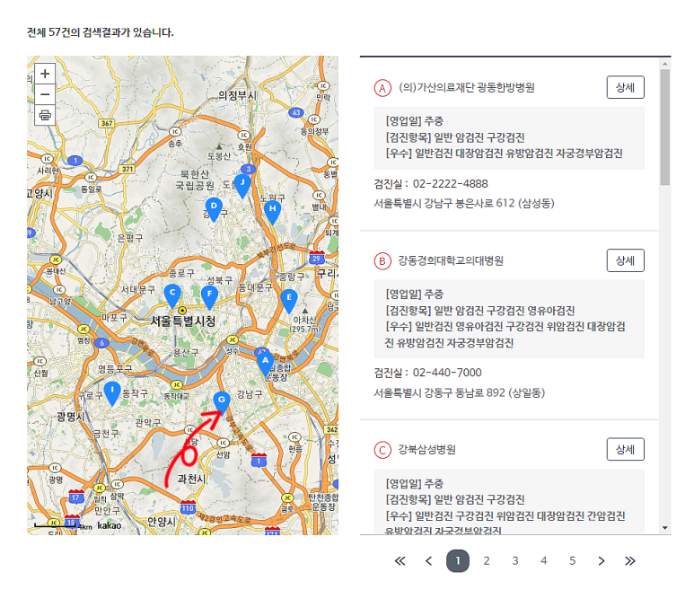Click scrollbar down arrow in results list
The image size is (694, 616).
pos(664,527)
